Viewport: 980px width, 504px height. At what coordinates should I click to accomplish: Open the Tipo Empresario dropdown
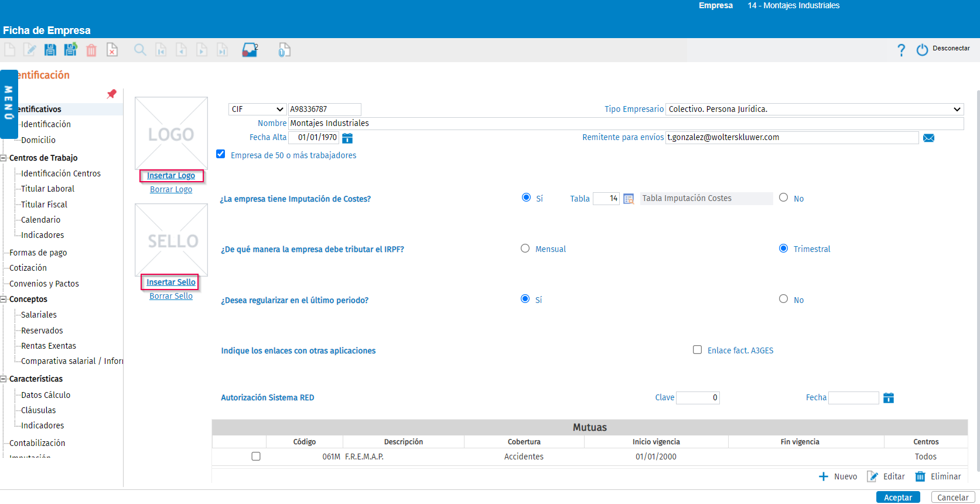[815, 109]
